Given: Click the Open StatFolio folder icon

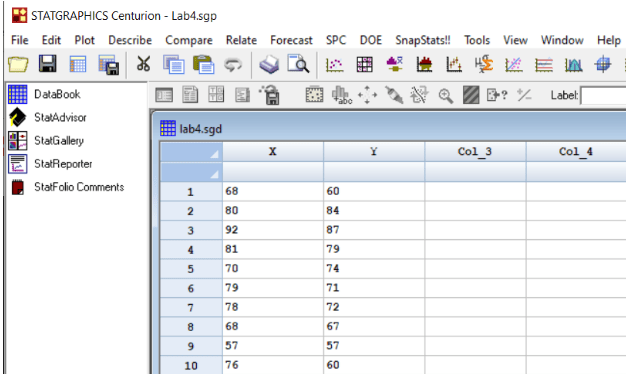Looking at the screenshot, I should point(18,64).
